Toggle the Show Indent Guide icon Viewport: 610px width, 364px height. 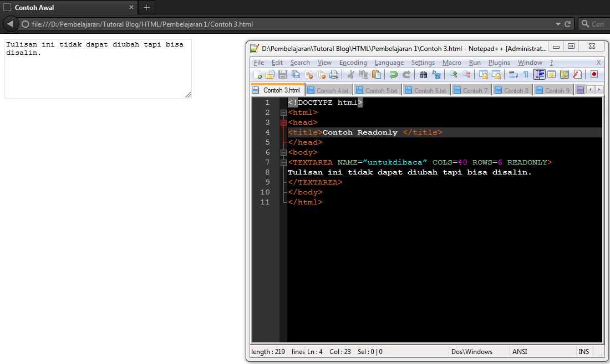539,74
